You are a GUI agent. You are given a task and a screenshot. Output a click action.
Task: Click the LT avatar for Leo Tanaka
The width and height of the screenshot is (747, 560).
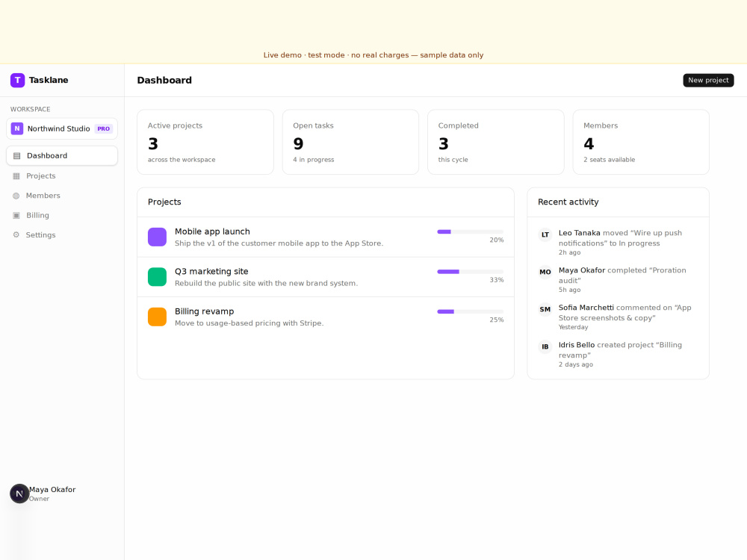545,234
